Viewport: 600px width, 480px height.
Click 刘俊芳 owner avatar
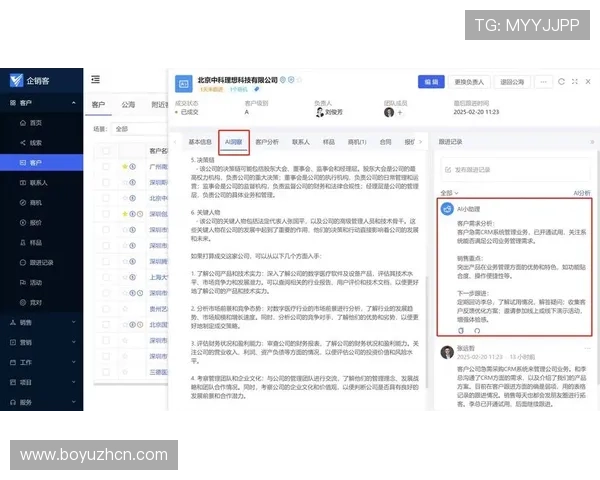point(320,112)
